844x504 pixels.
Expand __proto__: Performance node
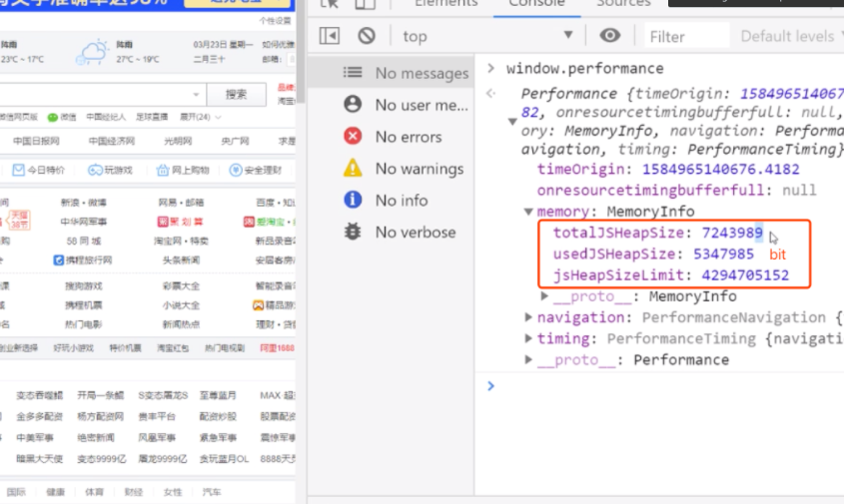click(528, 359)
